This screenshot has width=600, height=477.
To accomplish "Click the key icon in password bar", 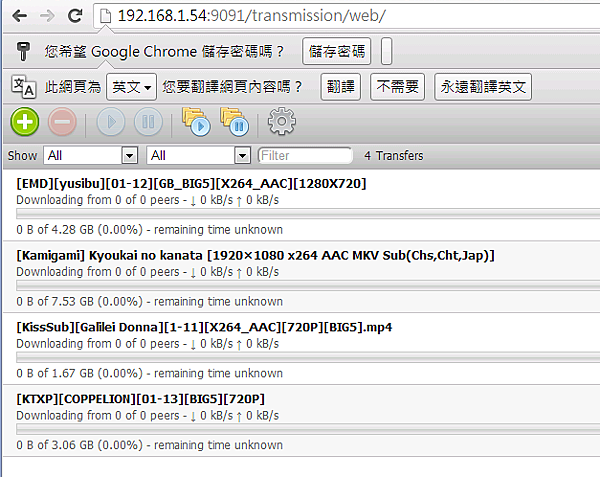I will (x=23, y=51).
